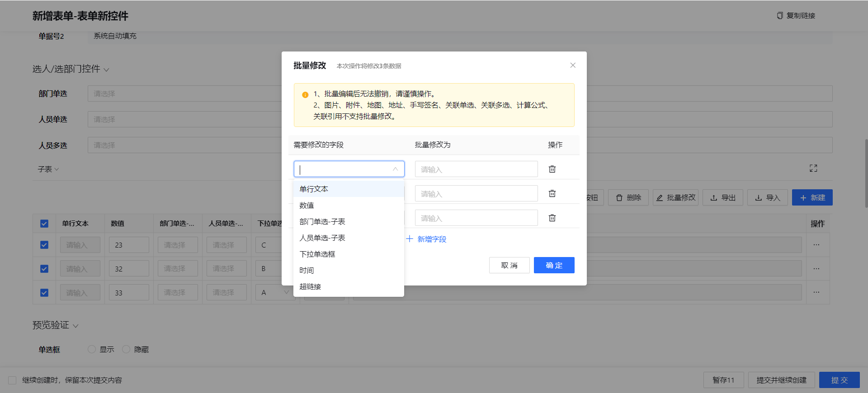Delete the second field row via trash icon
This screenshot has width=868, height=393.
552,193
